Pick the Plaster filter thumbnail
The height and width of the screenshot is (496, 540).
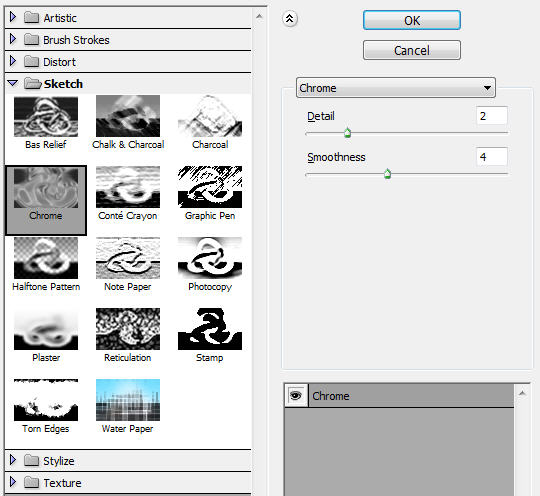46,329
